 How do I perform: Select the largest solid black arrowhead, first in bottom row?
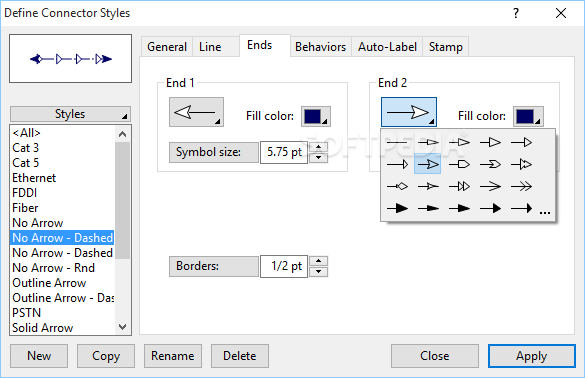pos(397,208)
